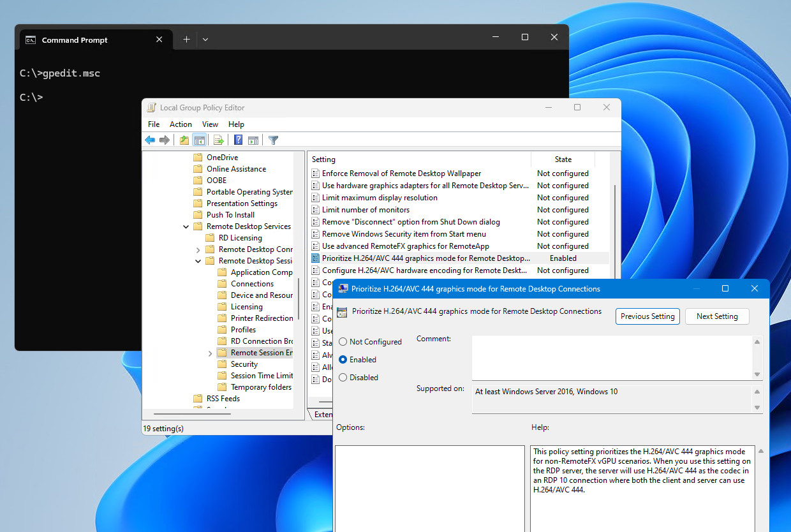Click the Push To Install folder icon
Viewport: 791px width, 532px height.
coord(198,215)
